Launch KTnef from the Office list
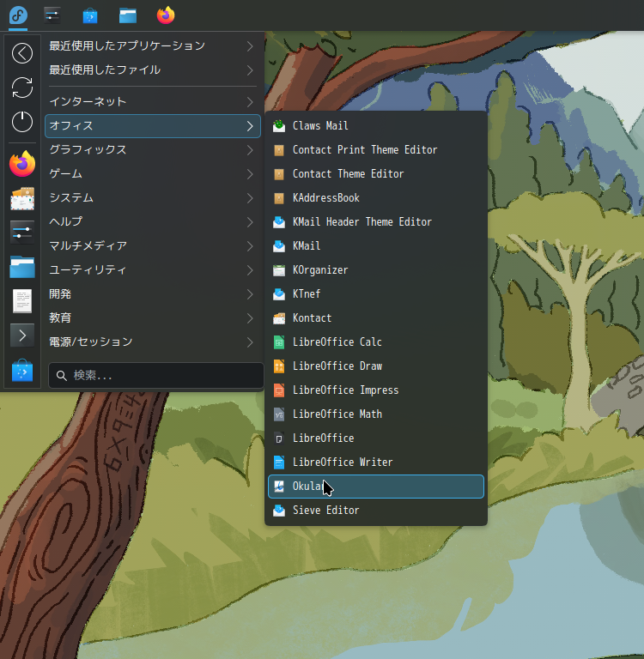 tap(376, 293)
